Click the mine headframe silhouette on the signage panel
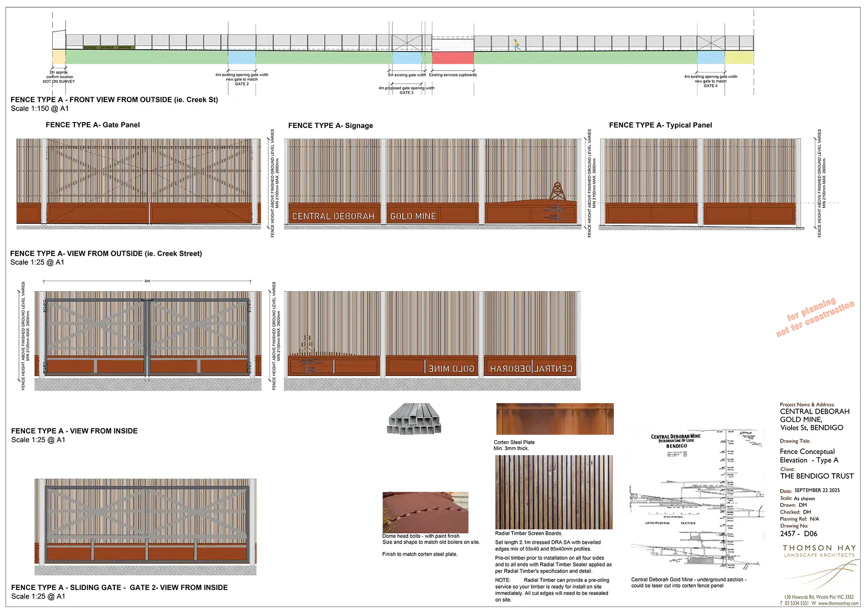The image size is (868, 613). point(557,191)
